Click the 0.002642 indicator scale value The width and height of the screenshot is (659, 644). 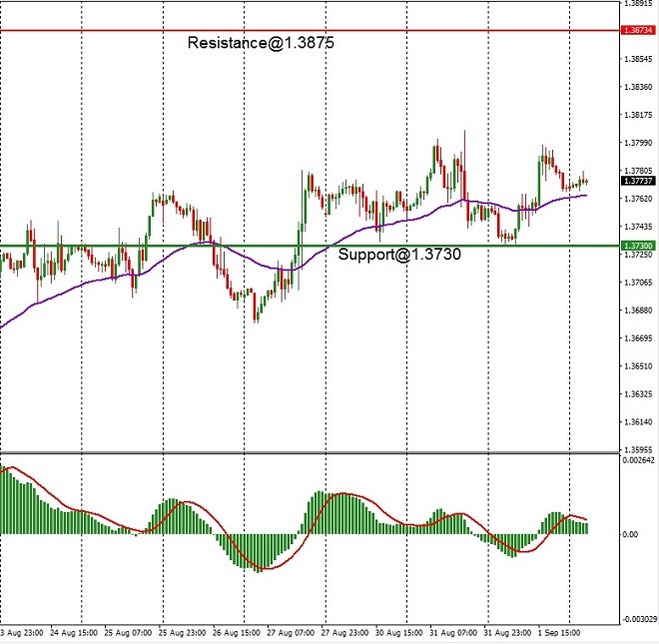[639, 460]
